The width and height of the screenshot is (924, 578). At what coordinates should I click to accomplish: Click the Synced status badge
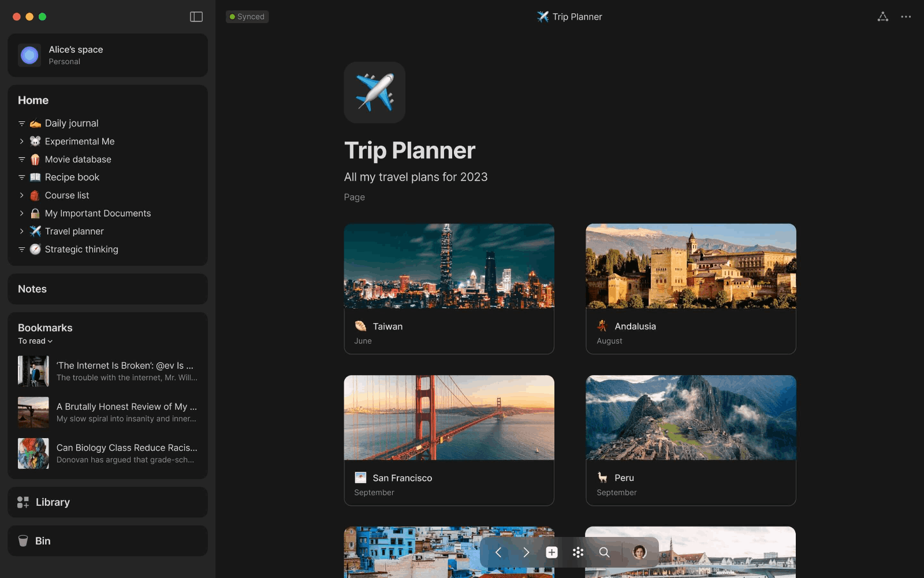247,17
